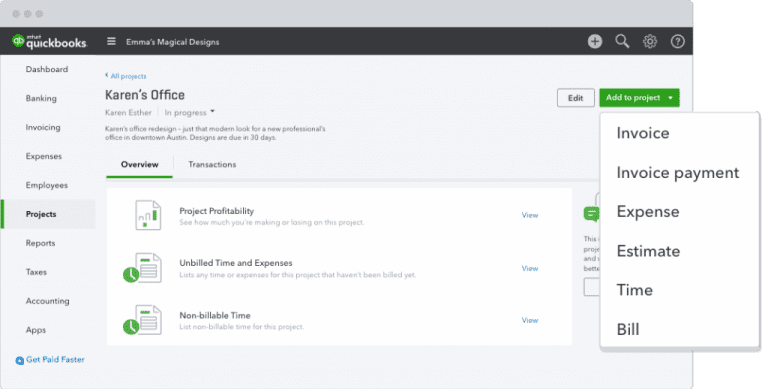Open Dashboard in the sidebar
The image size is (768, 389).
[x=47, y=70]
